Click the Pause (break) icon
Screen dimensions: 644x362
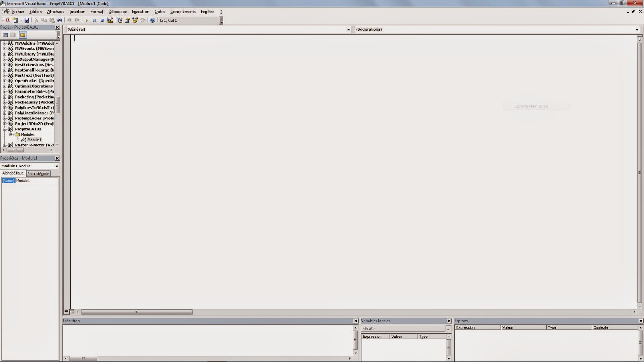pos(94,20)
